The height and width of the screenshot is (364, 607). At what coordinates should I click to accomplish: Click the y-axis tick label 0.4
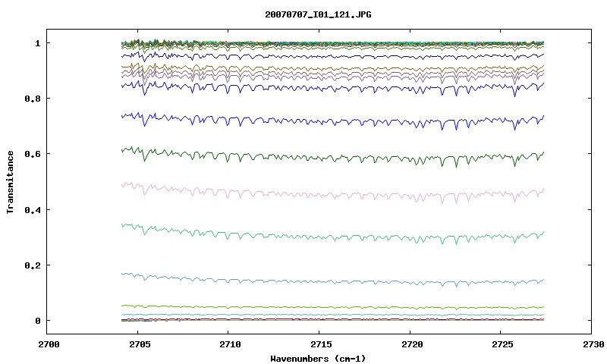pos(33,209)
